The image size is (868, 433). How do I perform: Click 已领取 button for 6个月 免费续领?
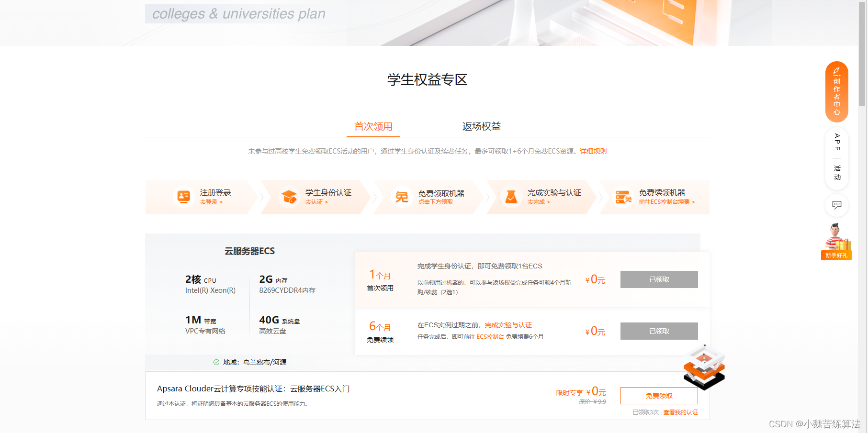point(659,331)
